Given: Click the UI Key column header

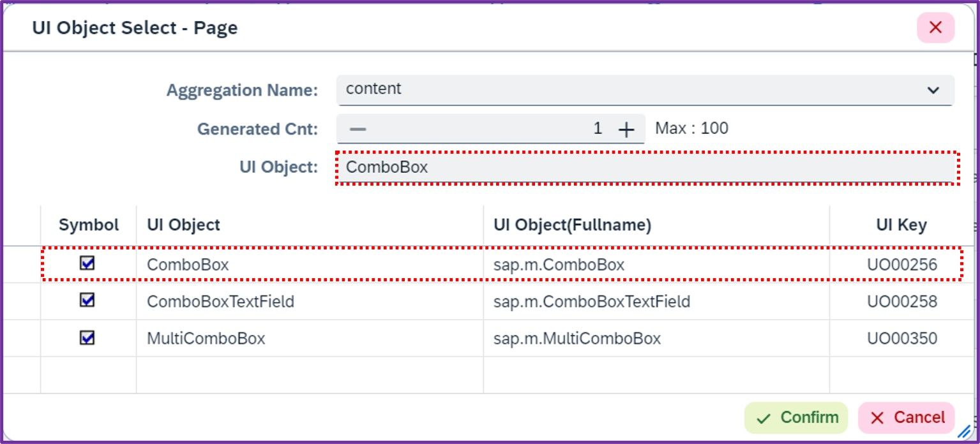Looking at the screenshot, I should pyautogui.click(x=901, y=225).
